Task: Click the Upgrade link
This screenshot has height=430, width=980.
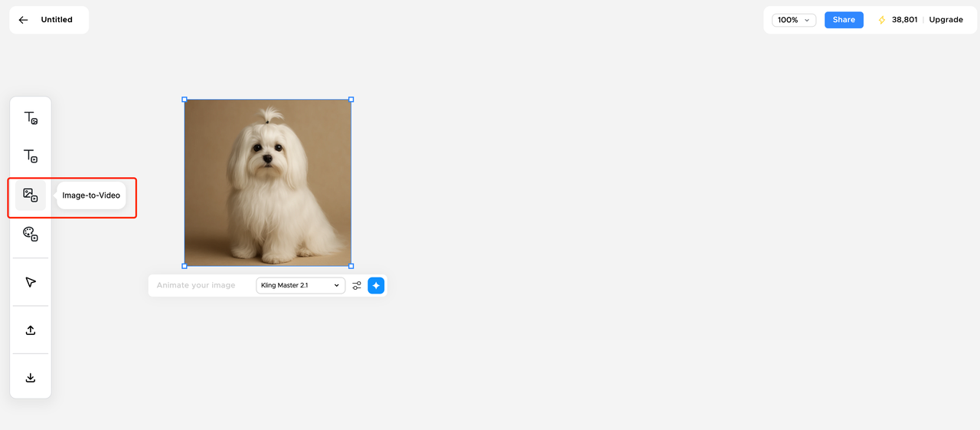Action: coord(946,20)
